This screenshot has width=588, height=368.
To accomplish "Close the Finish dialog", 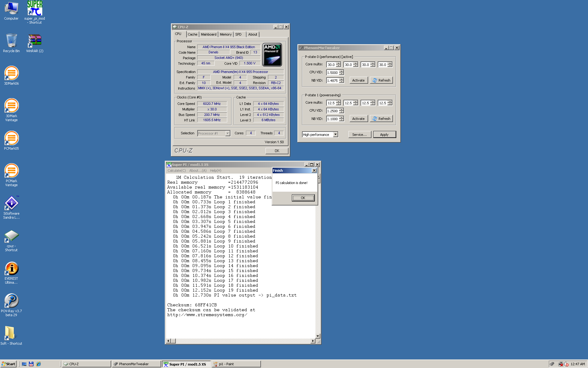I will [x=314, y=171].
